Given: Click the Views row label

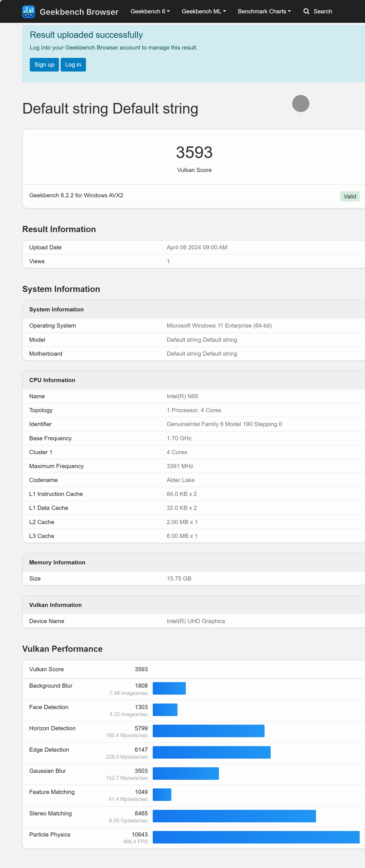Looking at the screenshot, I should (37, 262).
